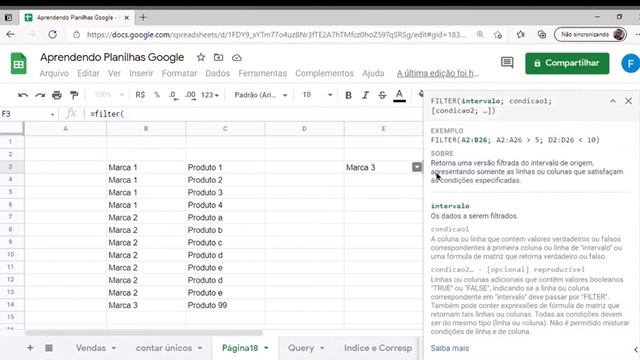This screenshot has width=640, height=360.
Task: Open the Saiba mais link
Action: click(449, 348)
